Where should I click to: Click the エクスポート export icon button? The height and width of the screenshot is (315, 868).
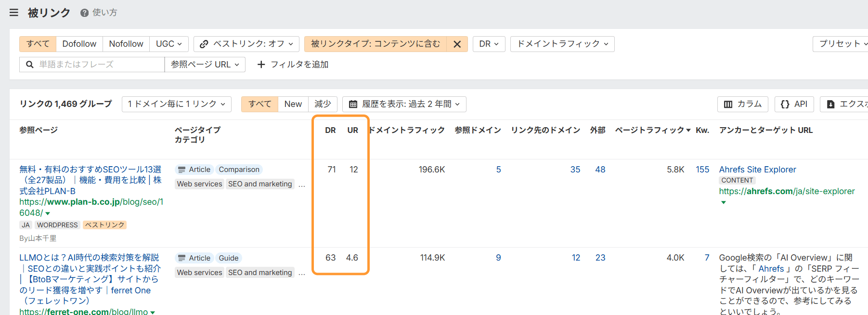tap(830, 105)
